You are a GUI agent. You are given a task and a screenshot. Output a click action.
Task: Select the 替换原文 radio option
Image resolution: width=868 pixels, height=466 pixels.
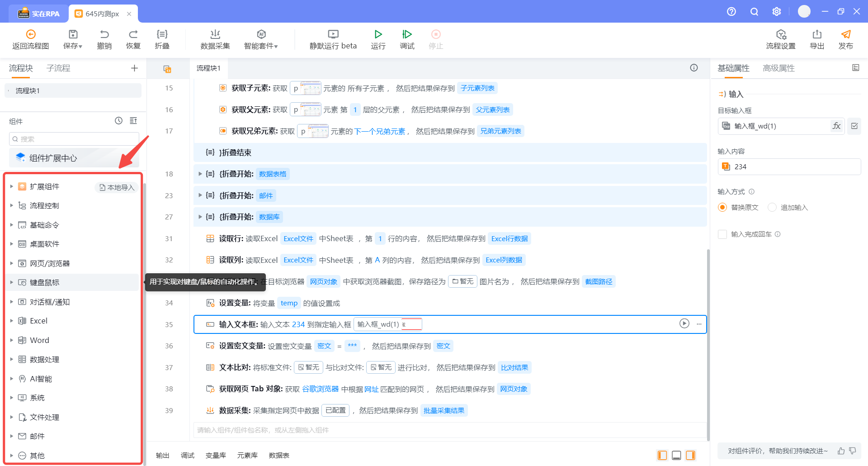722,207
